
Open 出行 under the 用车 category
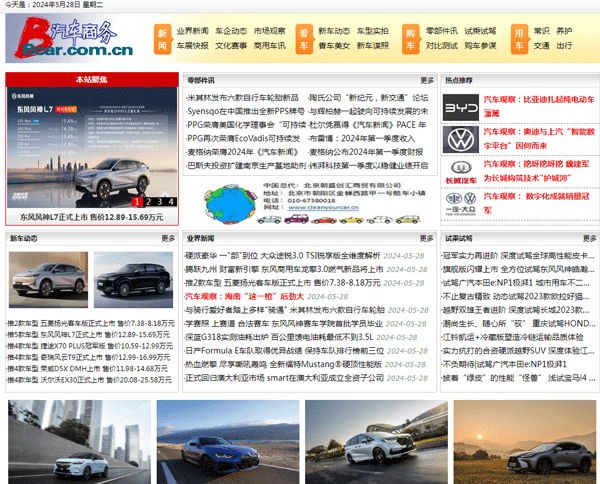(x=564, y=46)
